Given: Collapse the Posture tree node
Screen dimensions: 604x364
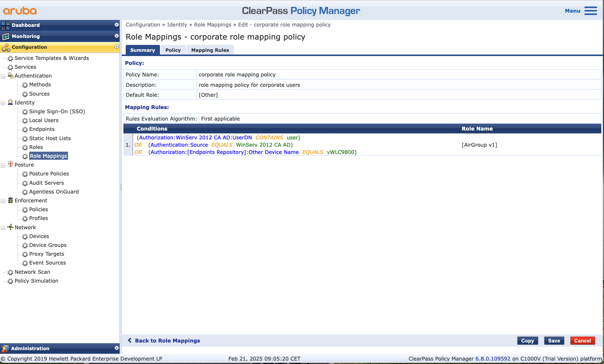Looking at the screenshot, I should (x=3, y=165).
